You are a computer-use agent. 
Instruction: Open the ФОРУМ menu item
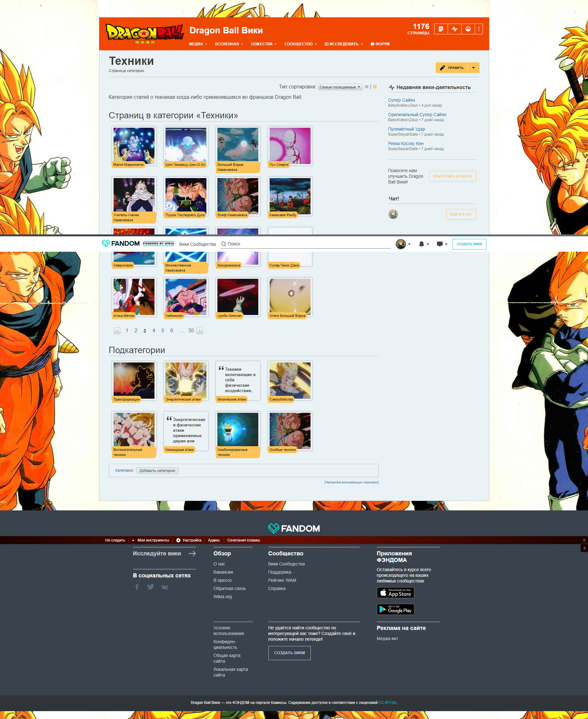pos(380,44)
